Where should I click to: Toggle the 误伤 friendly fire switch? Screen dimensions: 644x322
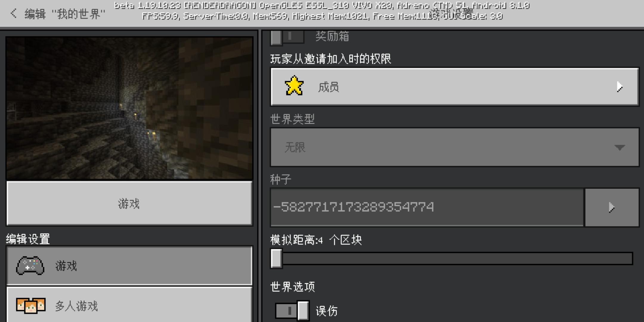[x=292, y=311]
